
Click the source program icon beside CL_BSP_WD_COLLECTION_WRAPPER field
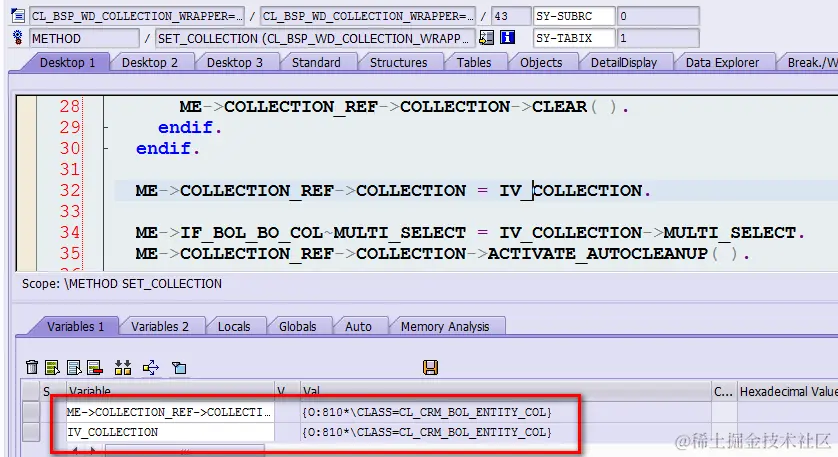pos(18,16)
